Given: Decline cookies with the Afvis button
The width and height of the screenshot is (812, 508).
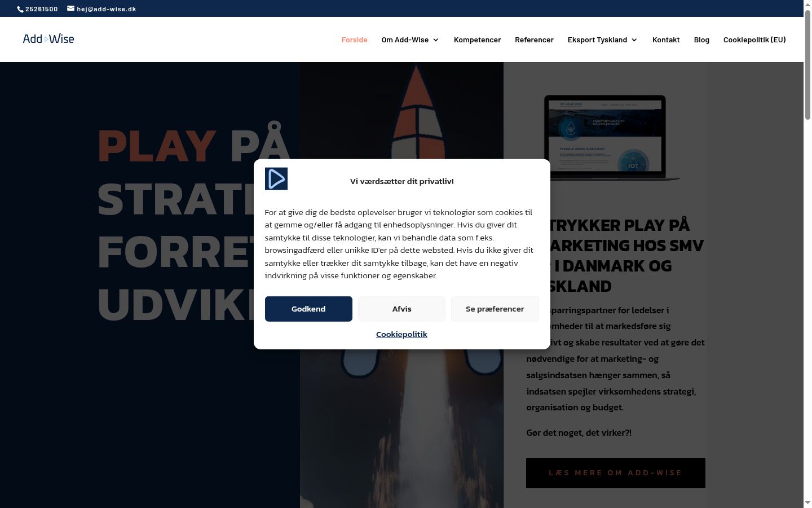Looking at the screenshot, I should pos(401,309).
